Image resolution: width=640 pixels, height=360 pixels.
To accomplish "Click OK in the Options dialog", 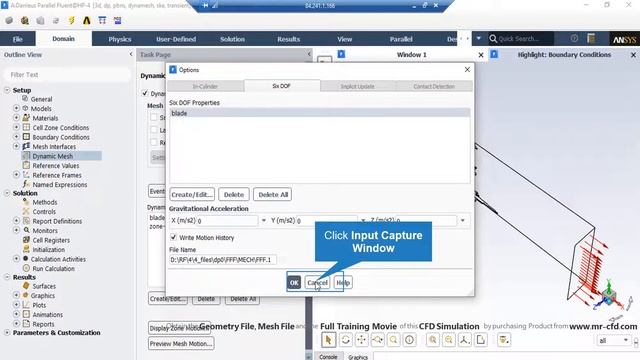I will [x=294, y=282].
